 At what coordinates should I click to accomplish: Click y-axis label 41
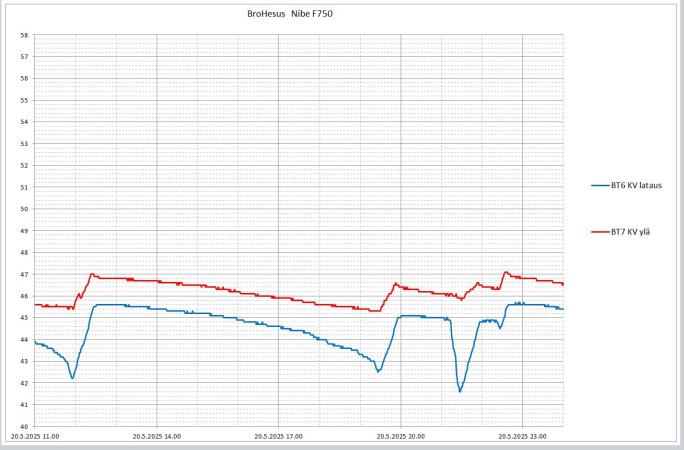(x=24, y=405)
